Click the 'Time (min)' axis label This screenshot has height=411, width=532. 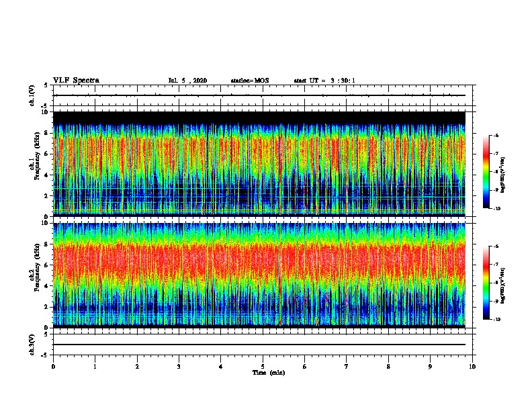[x=269, y=373]
